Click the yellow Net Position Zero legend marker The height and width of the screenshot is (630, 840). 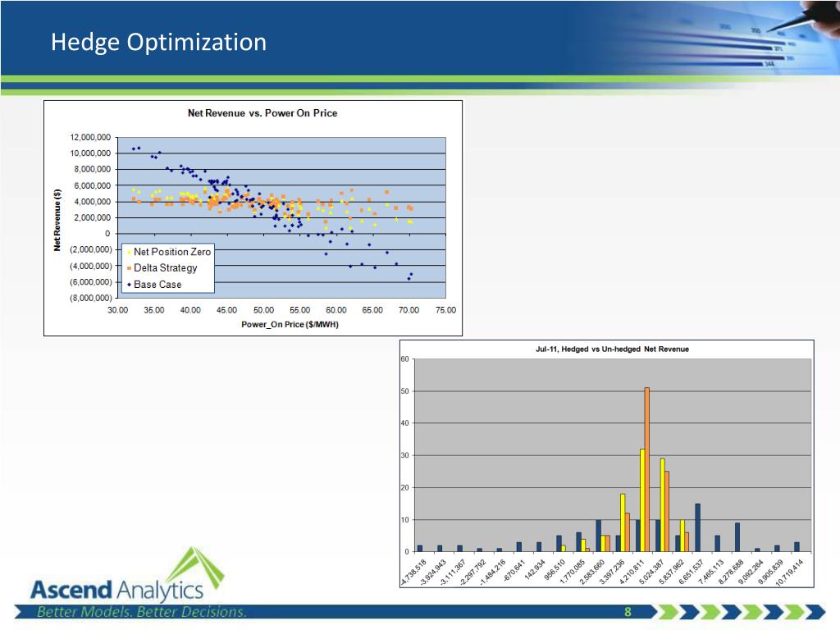coord(129,253)
